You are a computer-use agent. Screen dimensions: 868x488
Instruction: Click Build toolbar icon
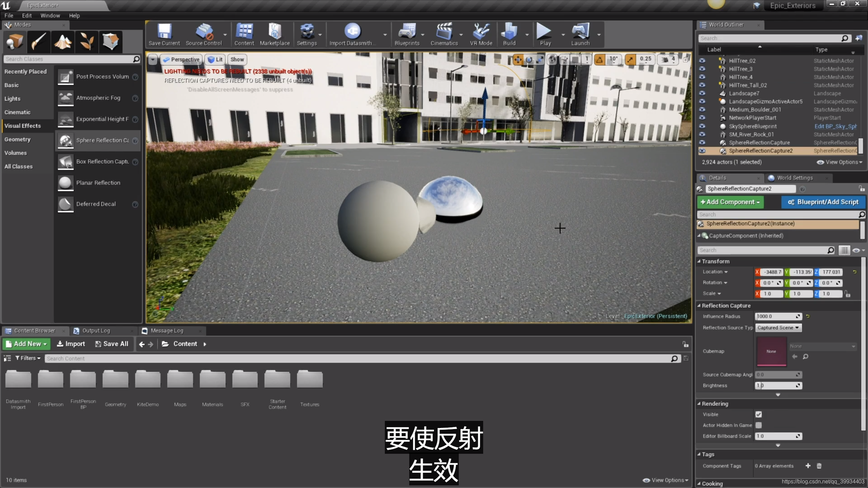pos(509,35)
